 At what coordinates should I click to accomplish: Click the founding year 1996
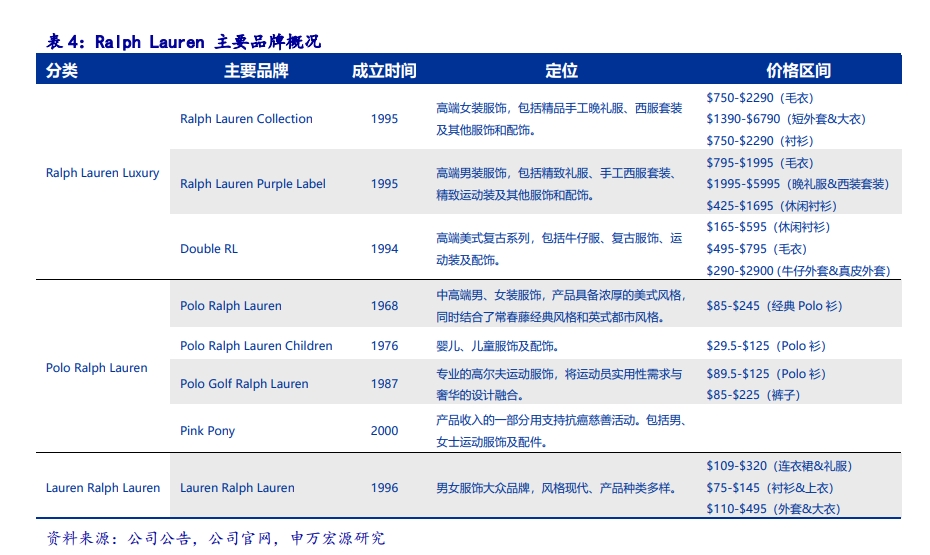tap(384, 488)
